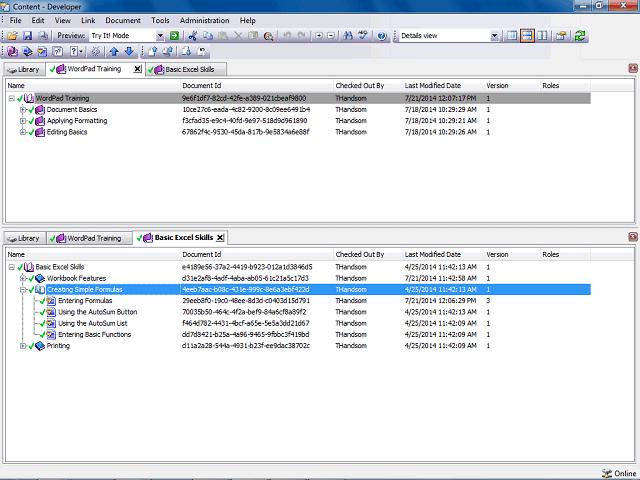Expand the Workbook Features node
This screenshot has height=480, width=640.
[23, 278]
